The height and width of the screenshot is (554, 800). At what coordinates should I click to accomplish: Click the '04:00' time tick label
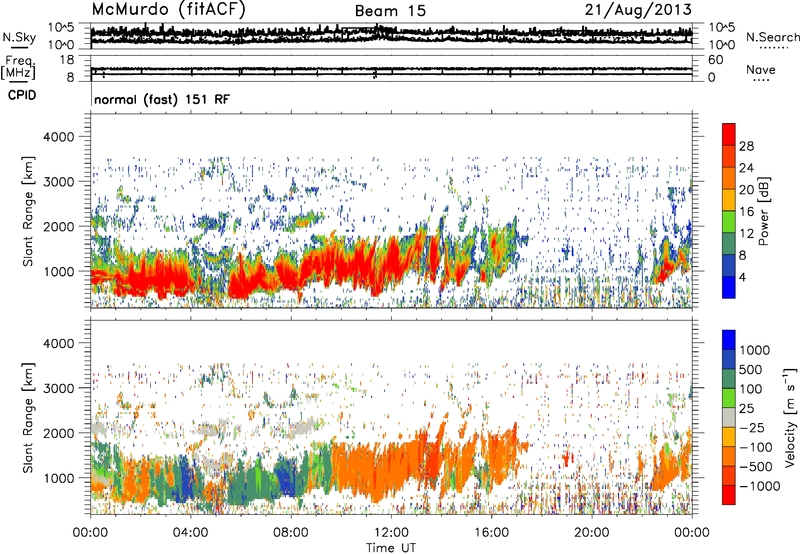click(x=190, y=533)
